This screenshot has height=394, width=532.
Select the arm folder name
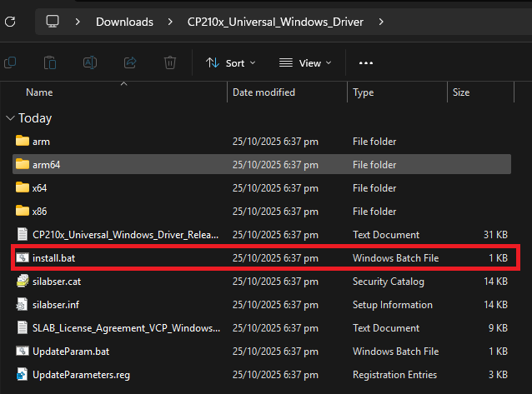[41, 142]
